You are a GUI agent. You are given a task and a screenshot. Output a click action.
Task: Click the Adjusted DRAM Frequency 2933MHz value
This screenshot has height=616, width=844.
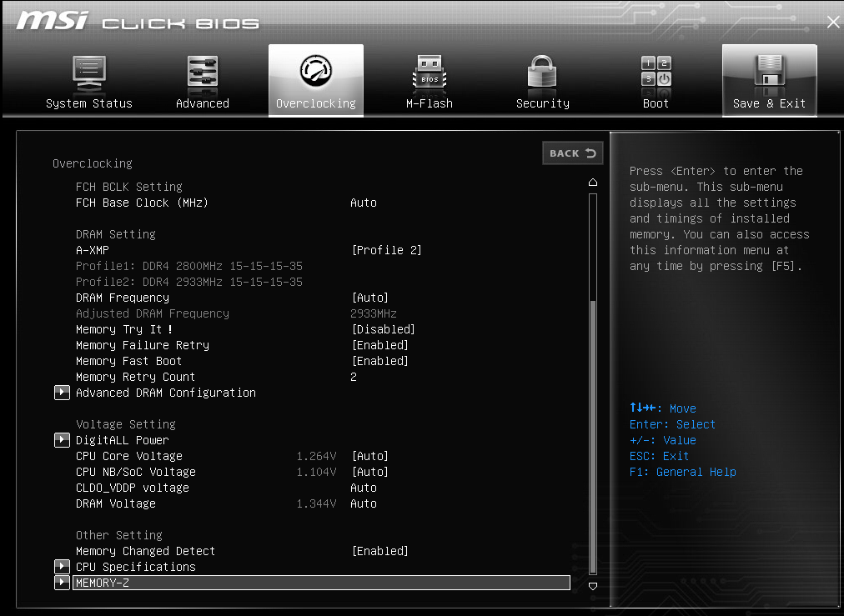[x=374, y=313]
